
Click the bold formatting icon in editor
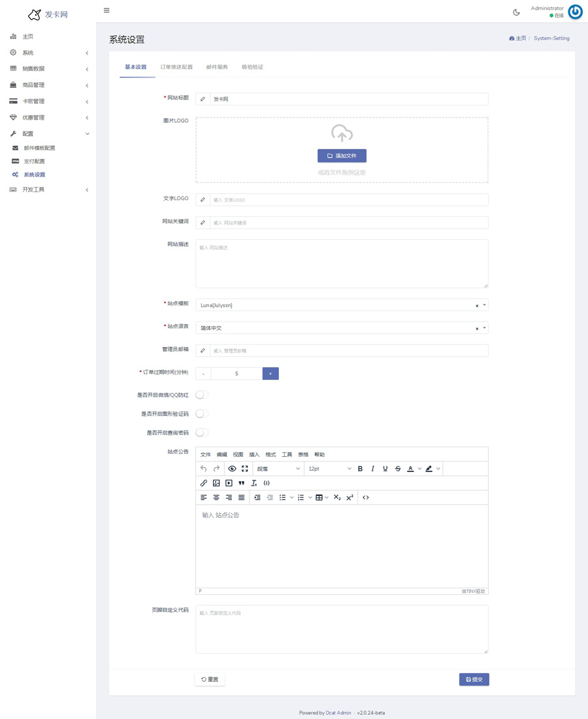coord(360,469)
